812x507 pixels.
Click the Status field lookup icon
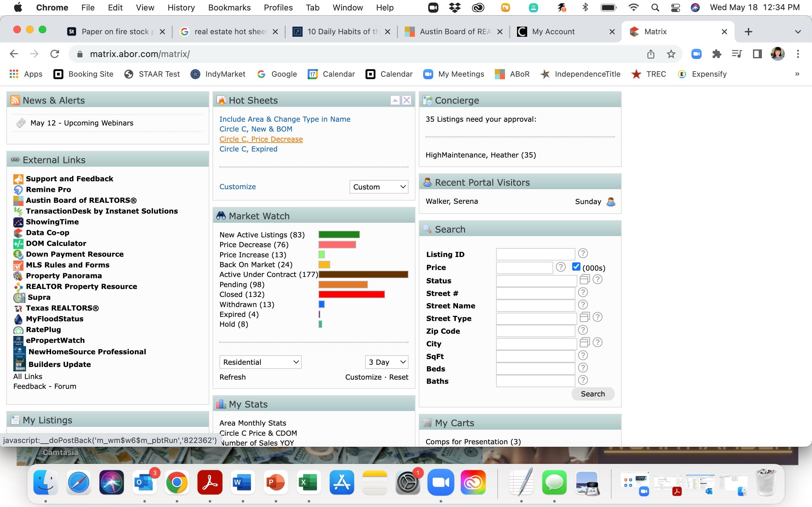585,279
